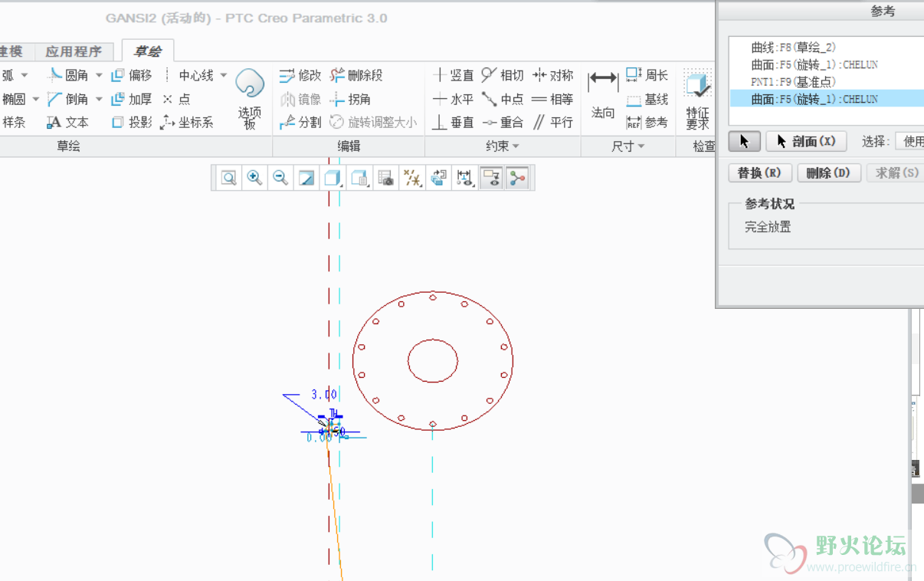Select the 参考 (reference) dimension tool

(x=647, y=122)
